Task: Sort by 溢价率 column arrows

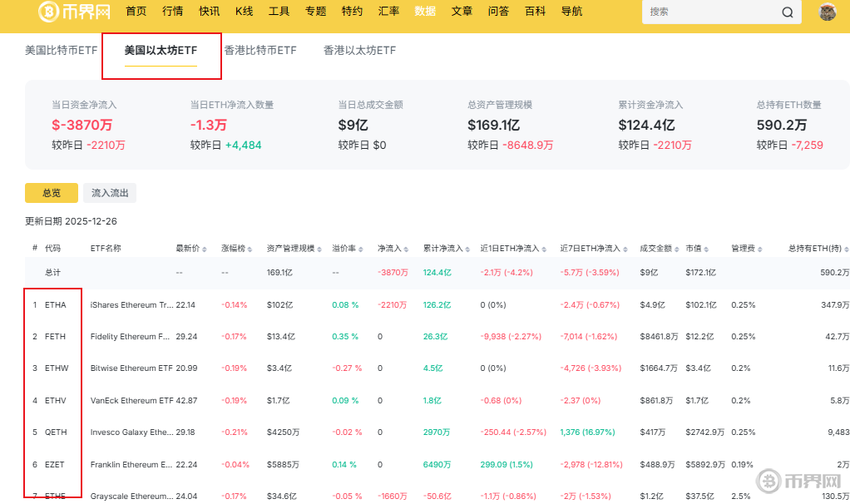Action: pos(360,249)
